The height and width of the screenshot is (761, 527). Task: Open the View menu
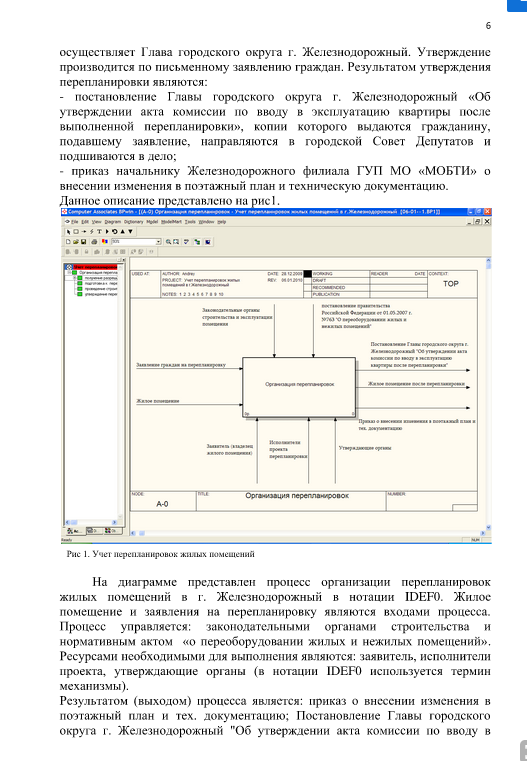[97, 222]
